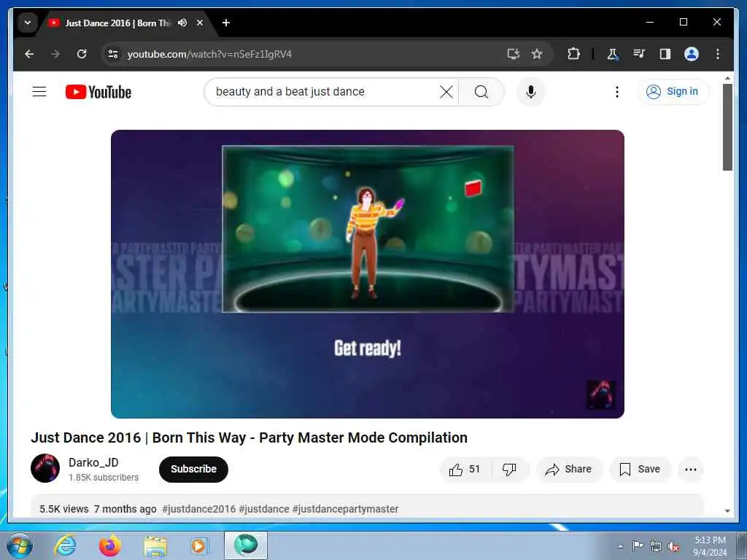Click the muted volume tray icon
Screen dimensions: 747x560
click(x=673, y=546)
